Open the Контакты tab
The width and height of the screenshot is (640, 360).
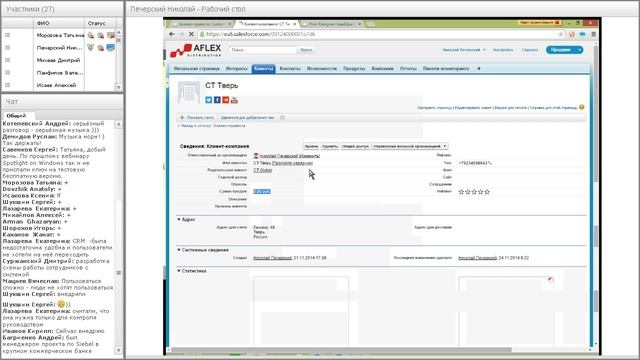tap(290, 69)
